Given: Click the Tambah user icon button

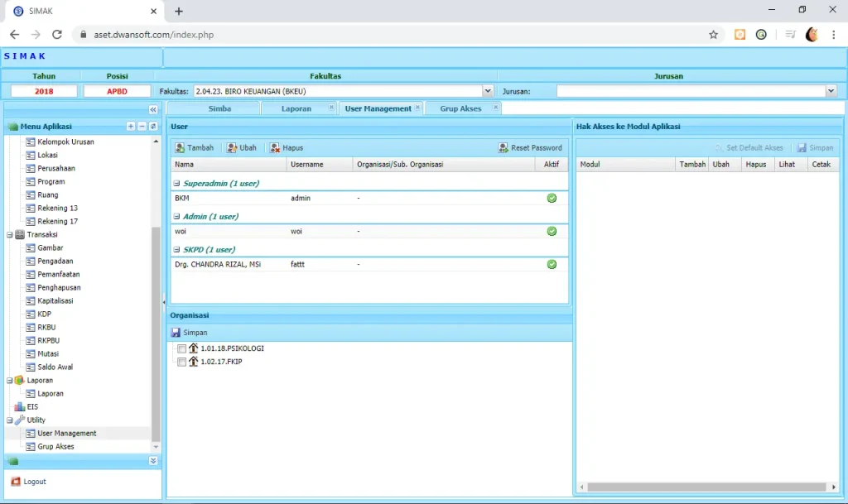Looking at the screenshot, I should pos(194,147).
